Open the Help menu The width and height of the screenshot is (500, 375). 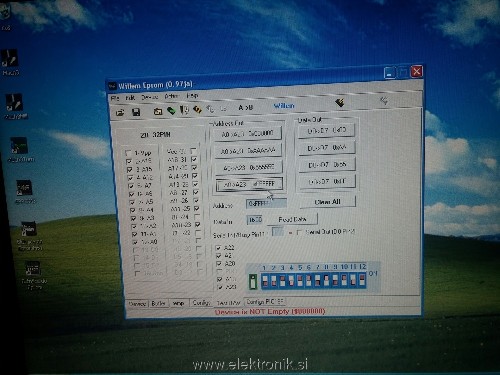click(x=192, y=96)
